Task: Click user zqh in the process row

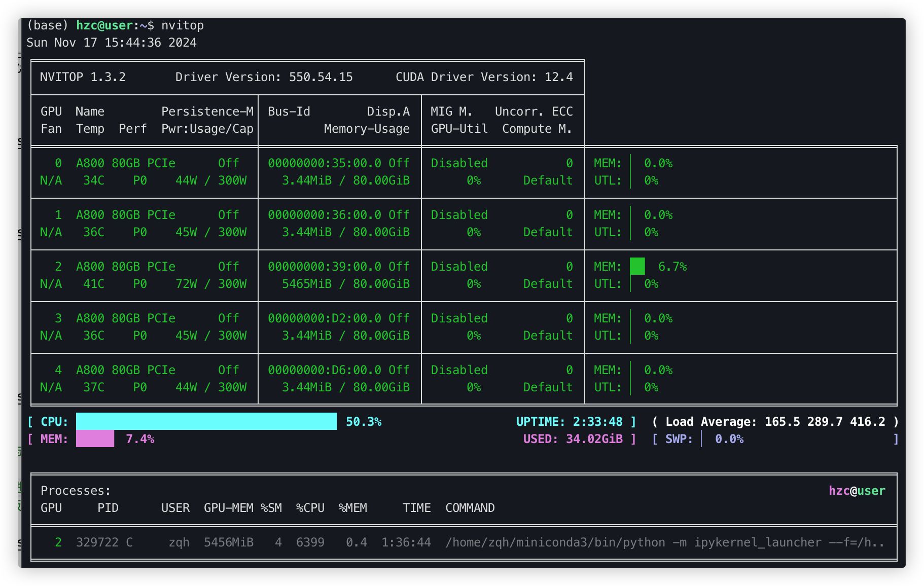Action: click(x=179, y=542)
